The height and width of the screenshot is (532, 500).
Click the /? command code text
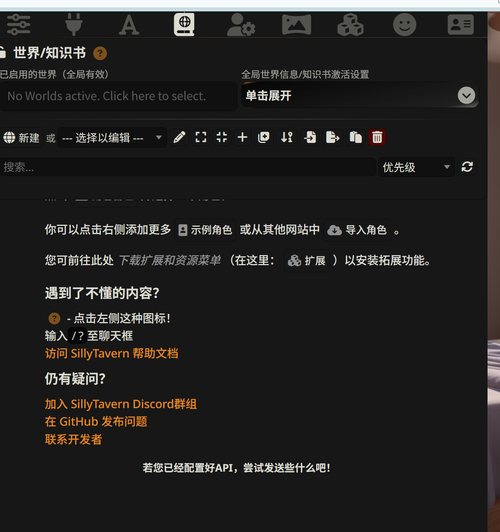tap(77, 336)
